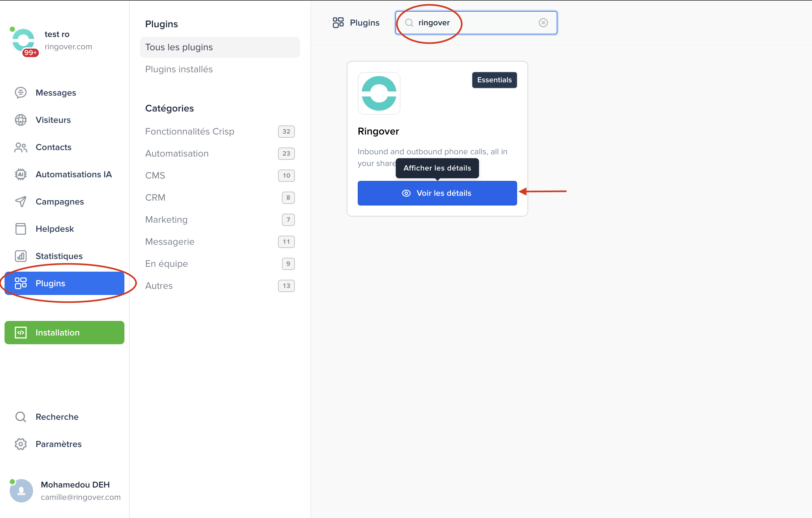The width and height of the screenshot is (812, 518).
Task: Filter by Automatisation category
Action: coord(220,153)
